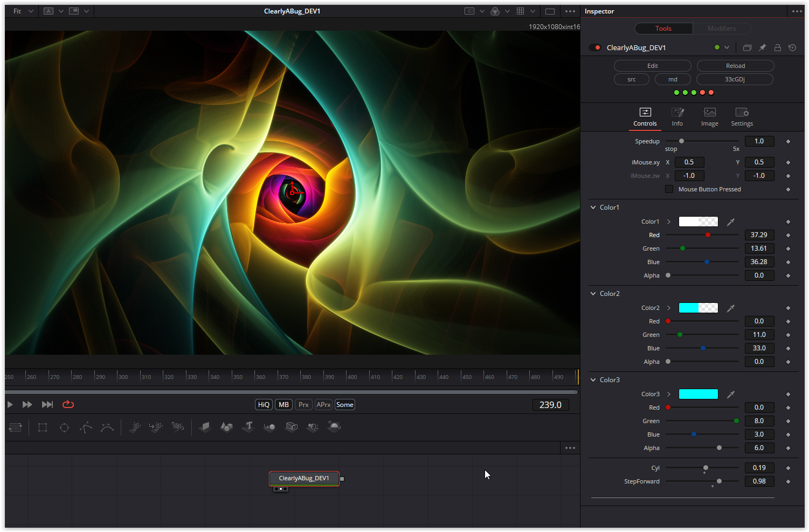Open the viewer color channel dropdown arrow
This screenshot has width=809, height=532.
point(507,11)
